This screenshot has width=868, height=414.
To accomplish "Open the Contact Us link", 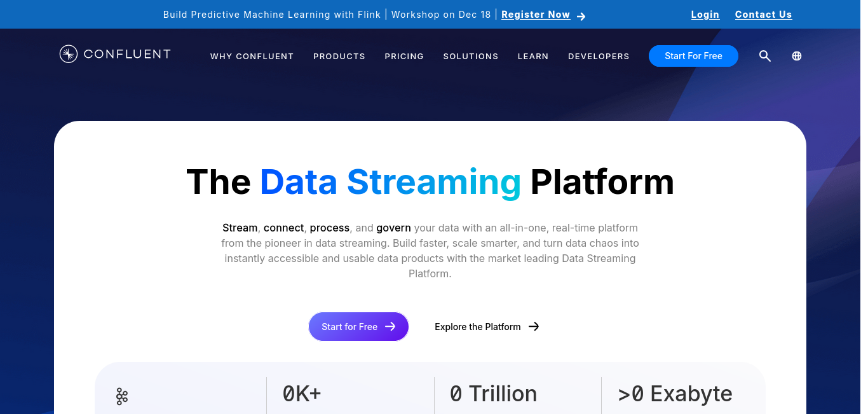I will tap(764, 14).
